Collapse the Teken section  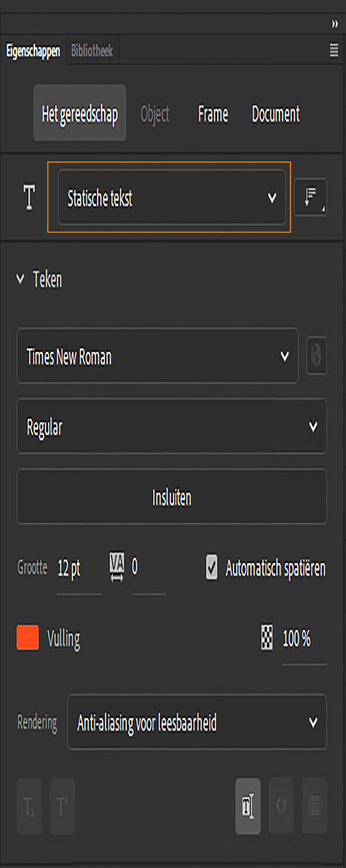pyautogui.click(x=20, y=279)
